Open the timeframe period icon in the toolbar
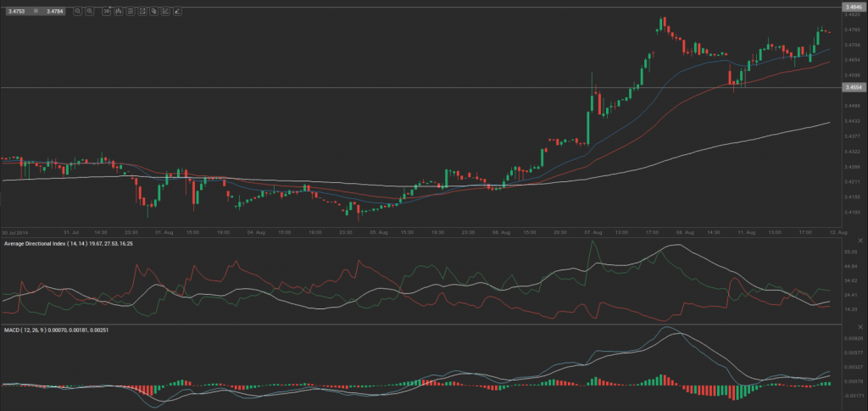Viewport: 868px width, 411px height. [107, 11]
